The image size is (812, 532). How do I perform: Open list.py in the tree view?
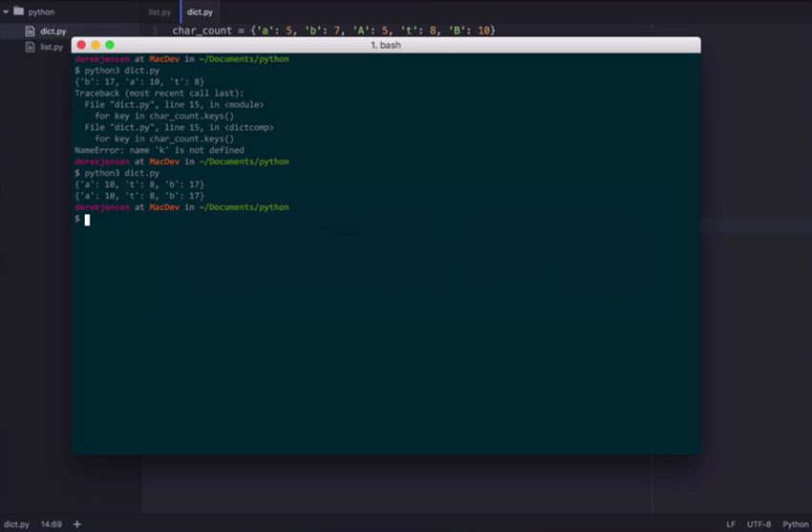coord(52,47)
